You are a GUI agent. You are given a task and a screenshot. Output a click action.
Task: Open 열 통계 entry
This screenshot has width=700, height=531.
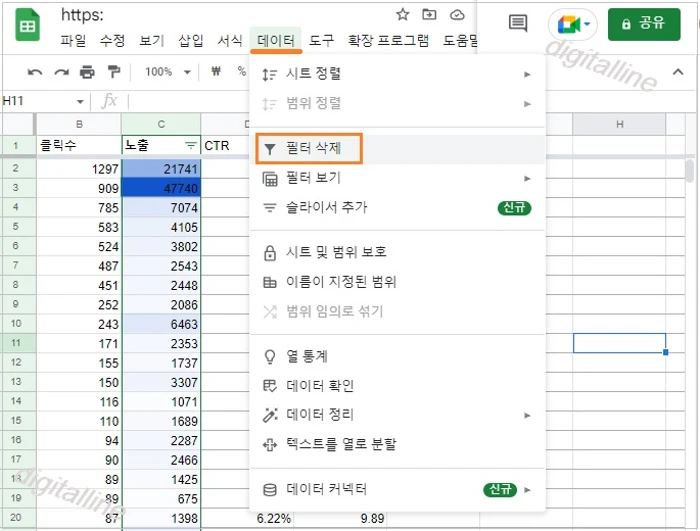point(397,356)
